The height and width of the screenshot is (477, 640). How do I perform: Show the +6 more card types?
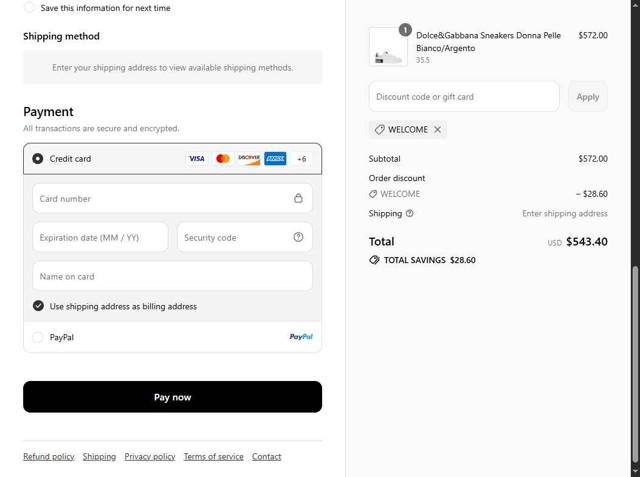tap(302, 159)
